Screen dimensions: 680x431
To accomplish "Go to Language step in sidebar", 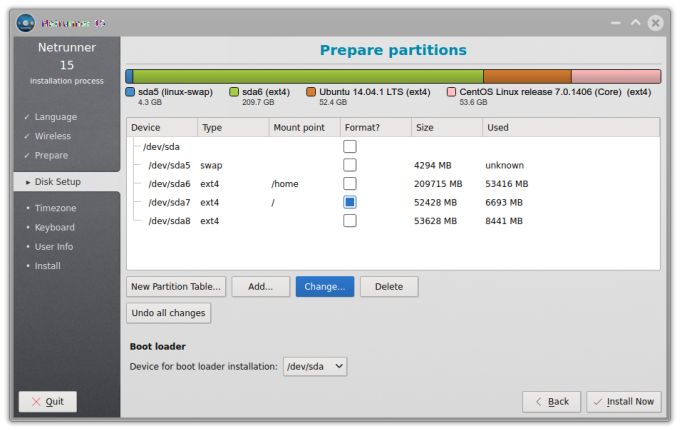I will pos(56,117).
